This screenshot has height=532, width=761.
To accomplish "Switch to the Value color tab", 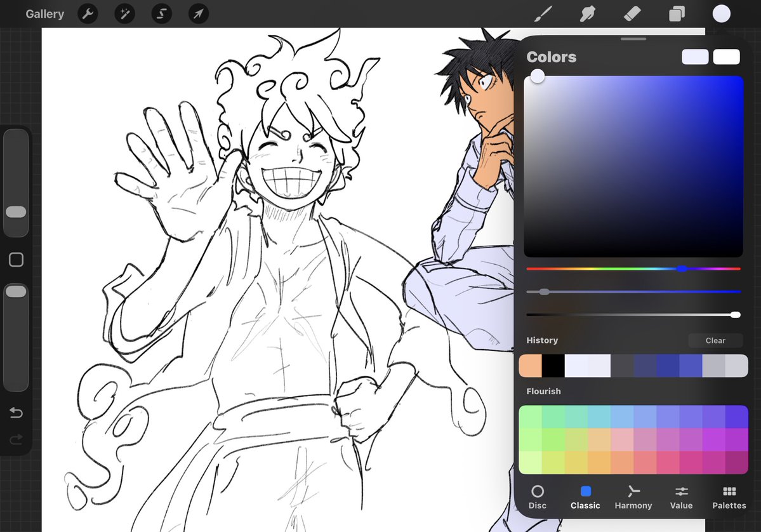I will click(x=682, y=497).
